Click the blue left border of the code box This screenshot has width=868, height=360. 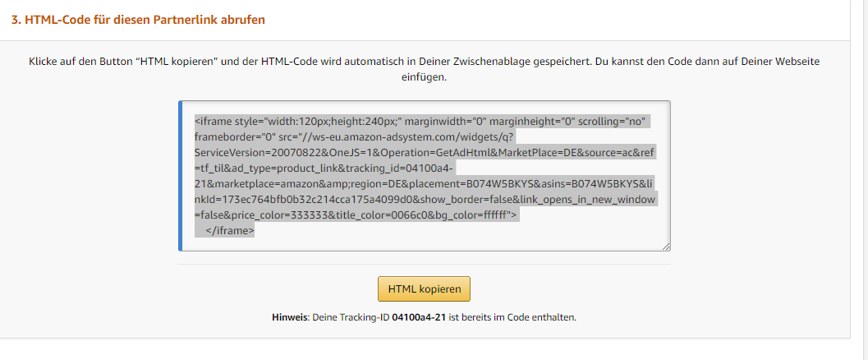[x=180, y=176]
